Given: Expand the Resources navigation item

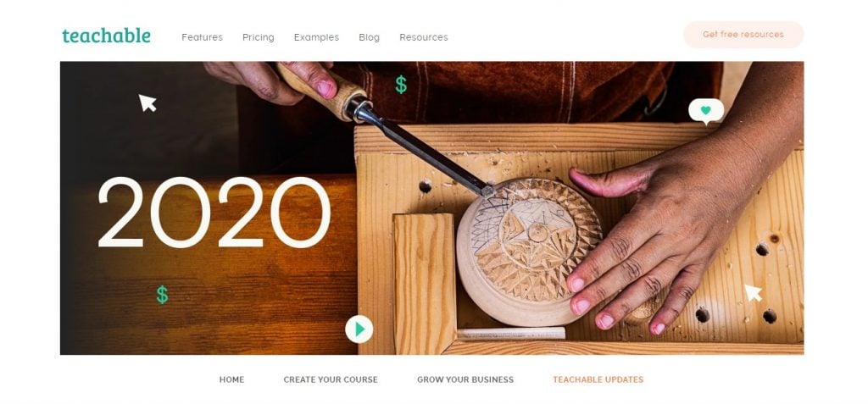Looking at the screenshot, I should [424, 37].
